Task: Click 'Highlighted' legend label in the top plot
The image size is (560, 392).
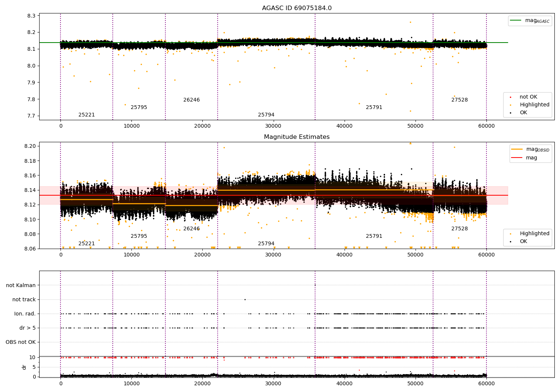Action: click(x=535, y=105)
